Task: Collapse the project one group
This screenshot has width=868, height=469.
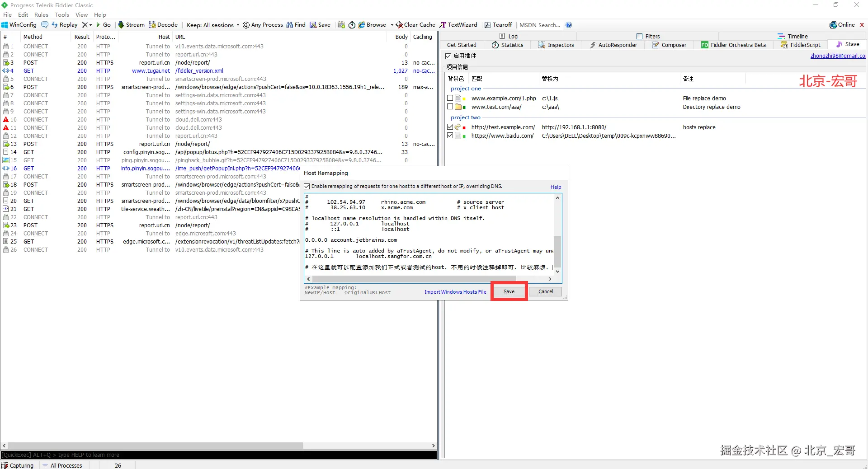Action: (466, 89)
